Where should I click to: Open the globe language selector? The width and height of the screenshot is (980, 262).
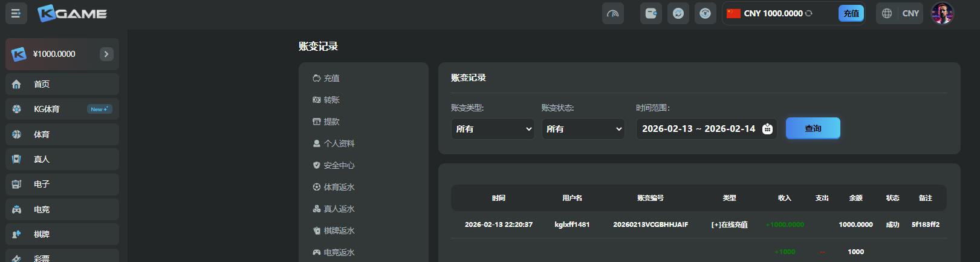coord(886,13)
